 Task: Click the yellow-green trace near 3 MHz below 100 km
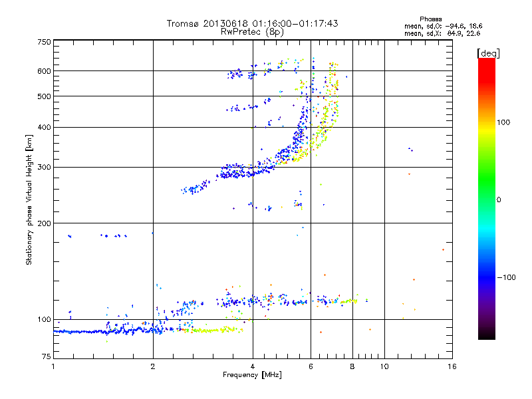pyautogui.click(x=213, y=330)
